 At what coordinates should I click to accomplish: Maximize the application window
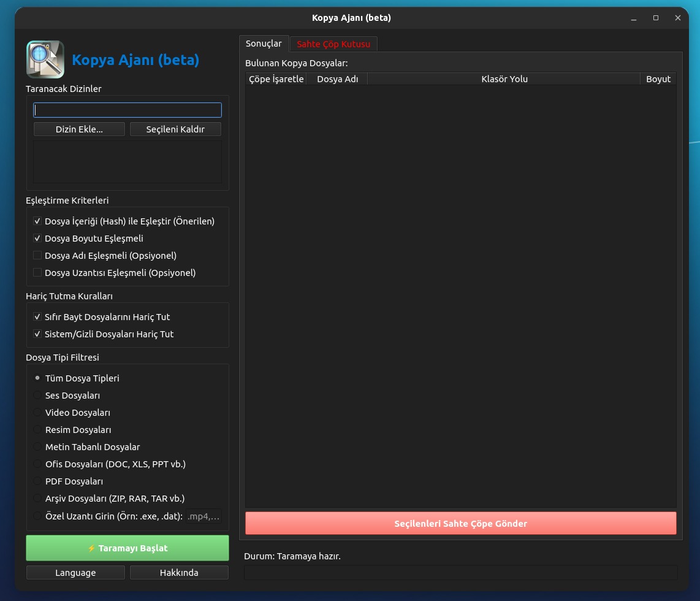click(x=655, y=18)
